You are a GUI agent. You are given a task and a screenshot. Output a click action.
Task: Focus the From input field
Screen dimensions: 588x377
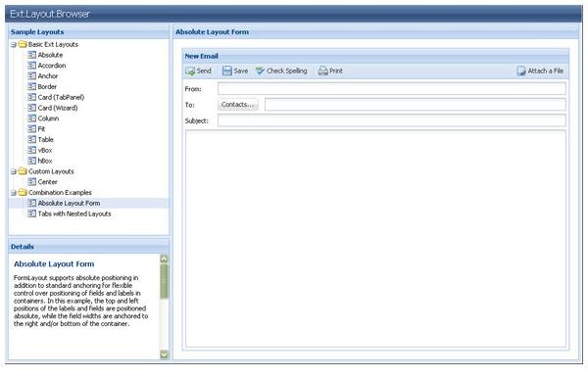pyautogui.click(x=391, y=89)
